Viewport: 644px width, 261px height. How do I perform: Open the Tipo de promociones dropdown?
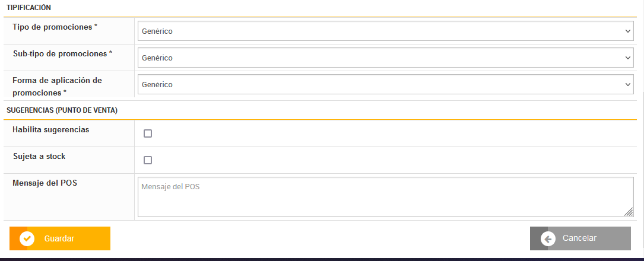tap(385, 31)
